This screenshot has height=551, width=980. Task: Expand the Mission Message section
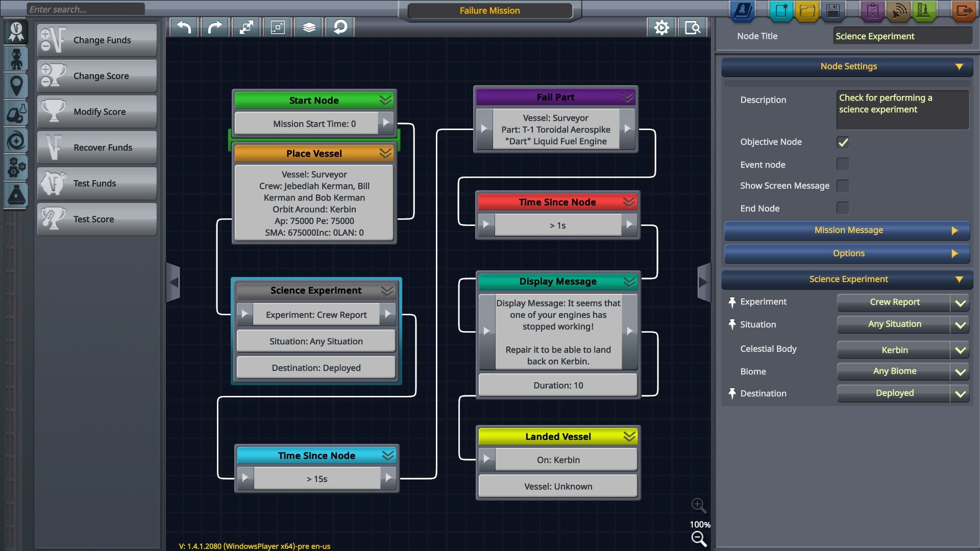click(846, 230)
